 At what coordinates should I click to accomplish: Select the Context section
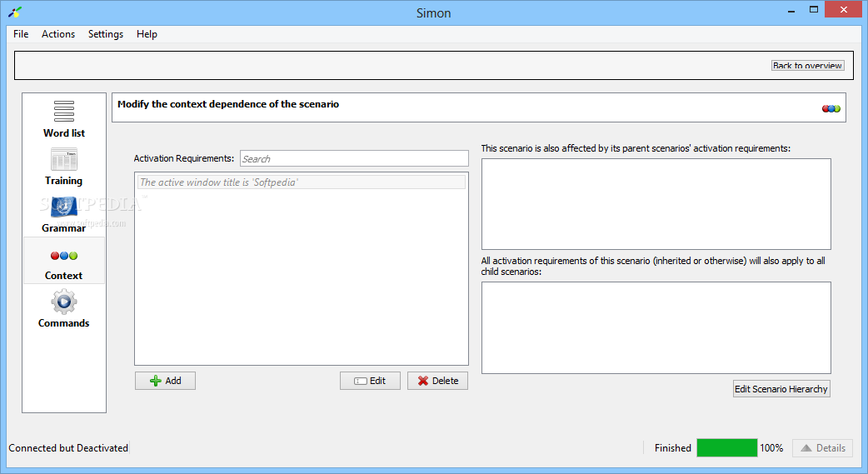(63, 261)
